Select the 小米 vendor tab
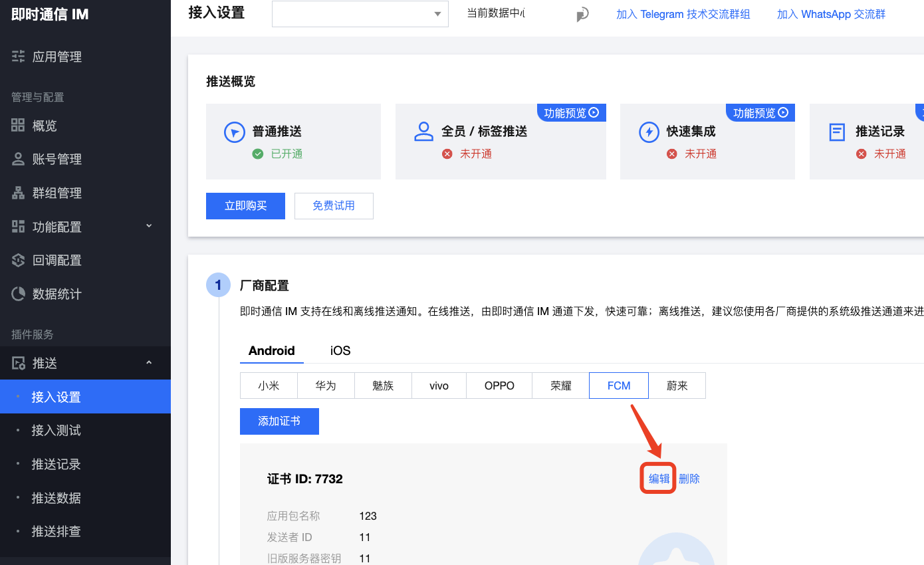Image resolution: width=924 pixels, height=565 pixels. (269, 386)
